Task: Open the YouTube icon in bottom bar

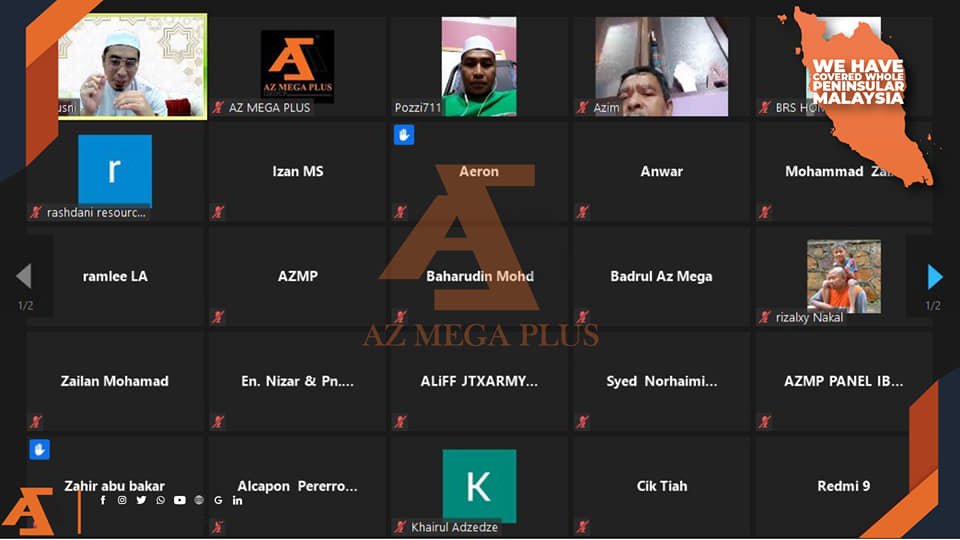Action: point(179,500)
